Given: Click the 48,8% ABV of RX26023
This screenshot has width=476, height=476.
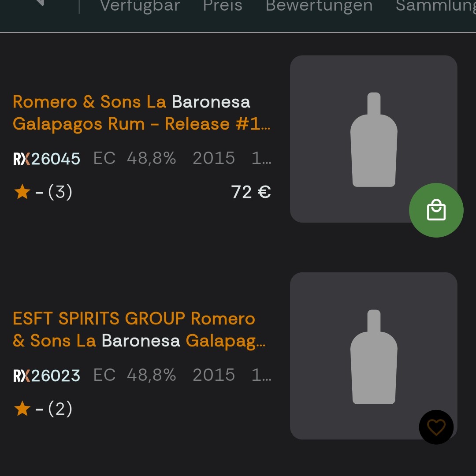Looking at the screenshot, I should 151,375.
